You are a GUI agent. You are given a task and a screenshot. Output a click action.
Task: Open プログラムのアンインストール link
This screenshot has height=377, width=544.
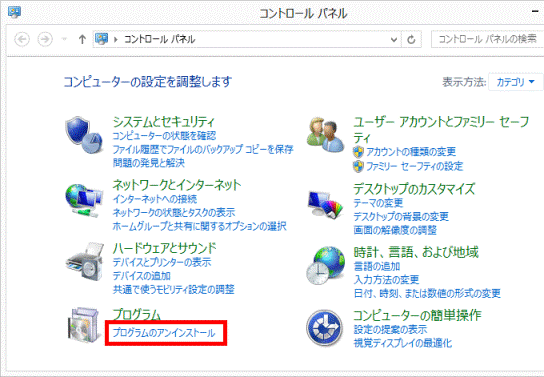[x=164, y=333]
